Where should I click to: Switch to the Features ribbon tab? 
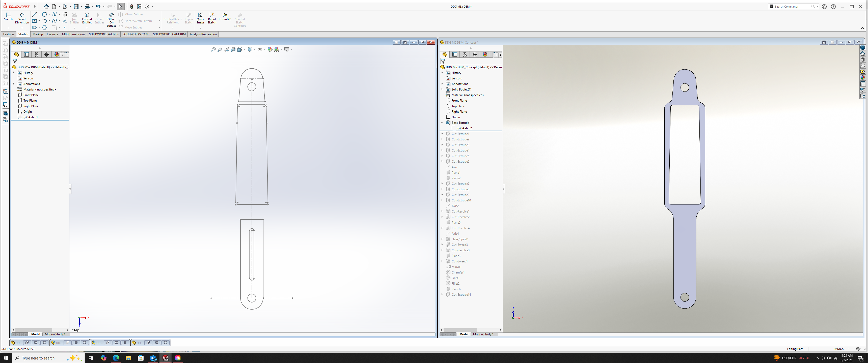(9, 34)
